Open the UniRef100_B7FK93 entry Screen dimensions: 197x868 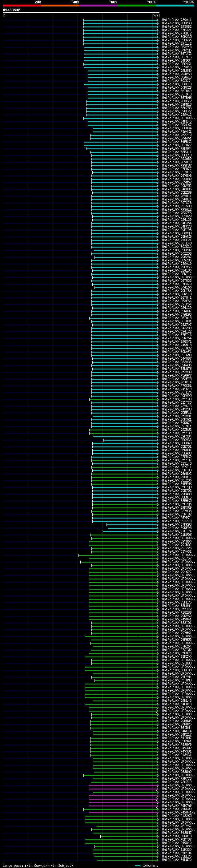click(x=176, y=525)
